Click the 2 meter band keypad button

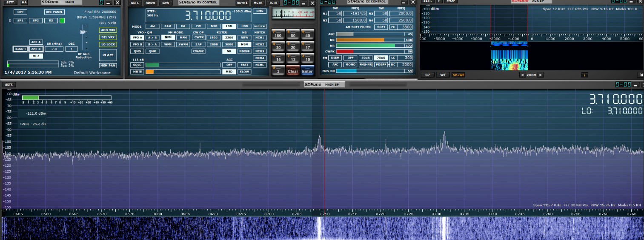[278, 70]
